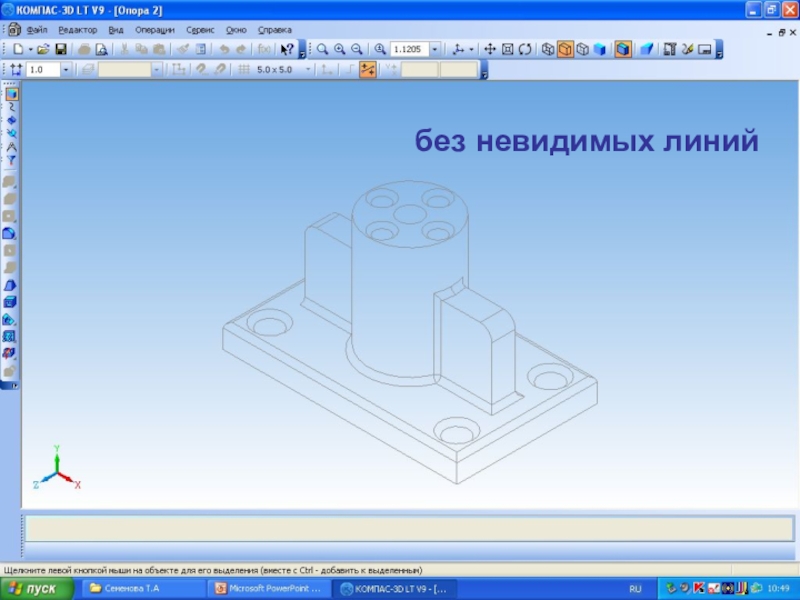Open a file with the folder icon

43,49
